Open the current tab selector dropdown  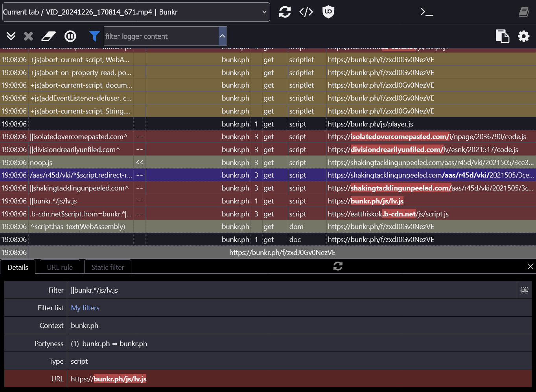click(136, 12)
